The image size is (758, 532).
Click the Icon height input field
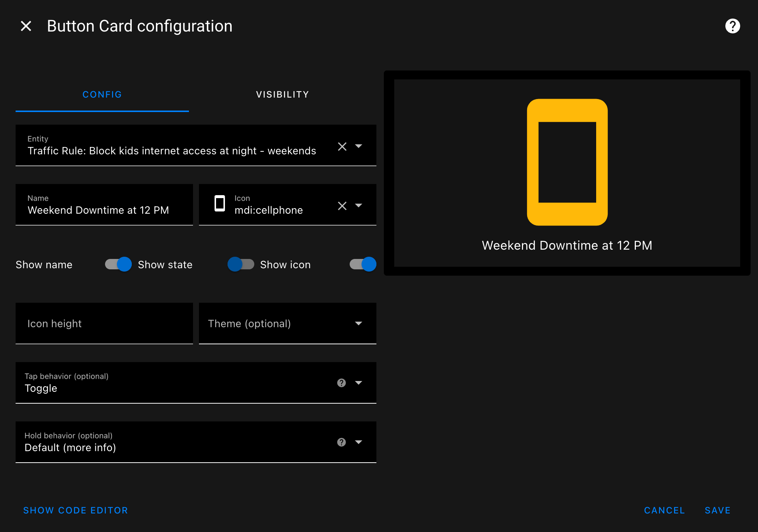(104, 323)
